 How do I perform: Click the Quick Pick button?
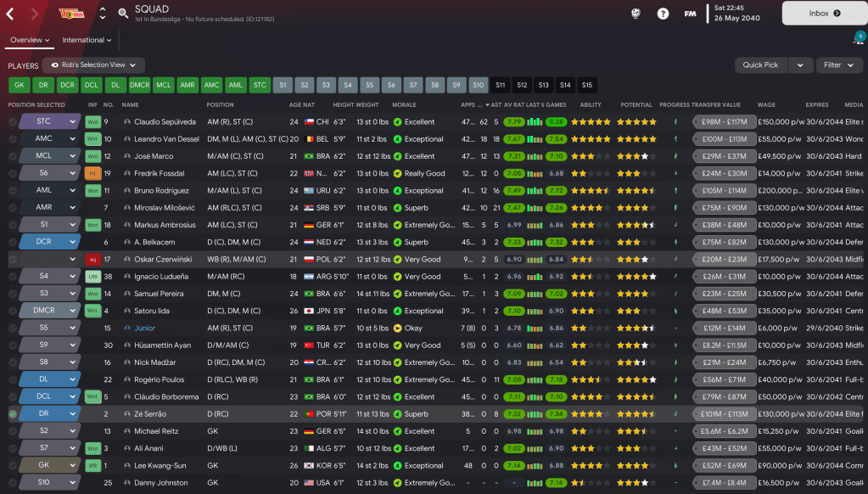tap(760, 65)
